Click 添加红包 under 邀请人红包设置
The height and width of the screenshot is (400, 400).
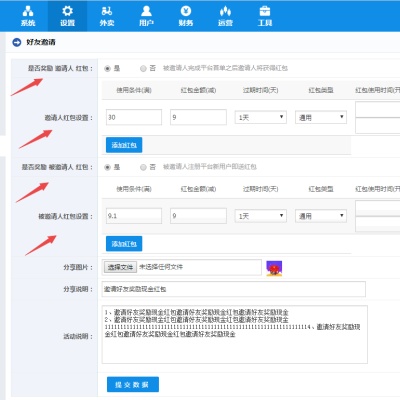pyautogui.click(x=124, y=145)
